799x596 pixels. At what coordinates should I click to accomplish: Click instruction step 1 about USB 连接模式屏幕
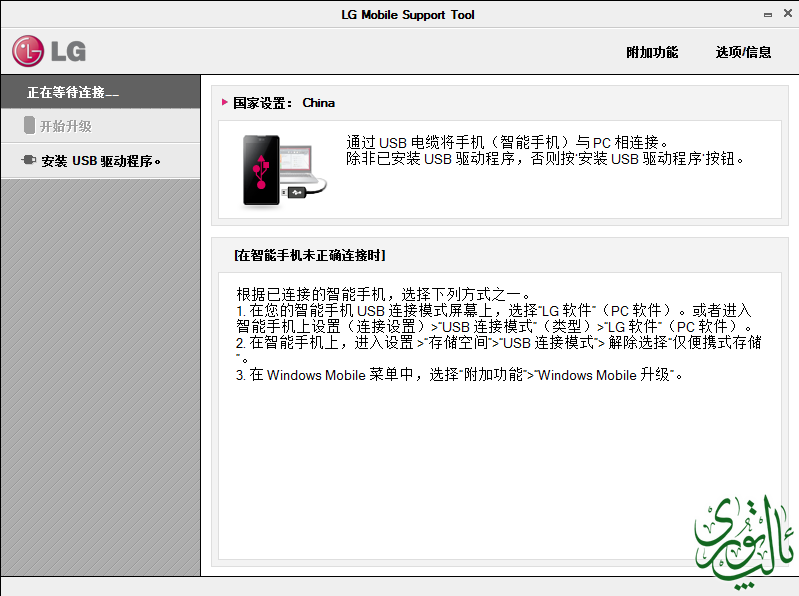pos(494,318)
